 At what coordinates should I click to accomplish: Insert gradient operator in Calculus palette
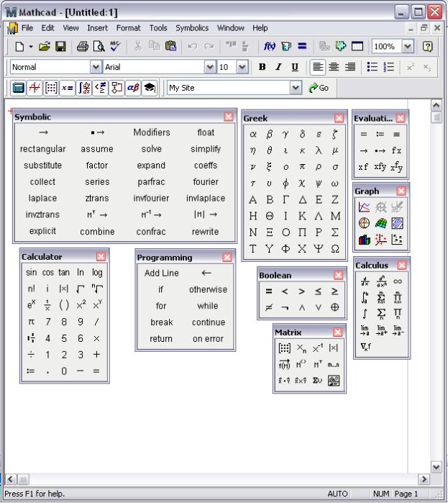365,346
